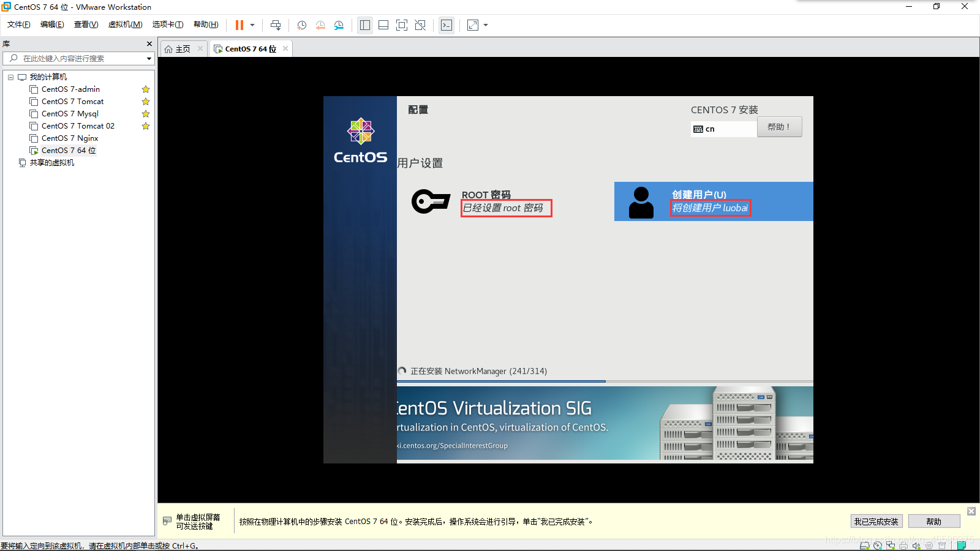Click the keyboard hint icon in info bar
This screenshot has height=551, width=980.
point(167,521)
